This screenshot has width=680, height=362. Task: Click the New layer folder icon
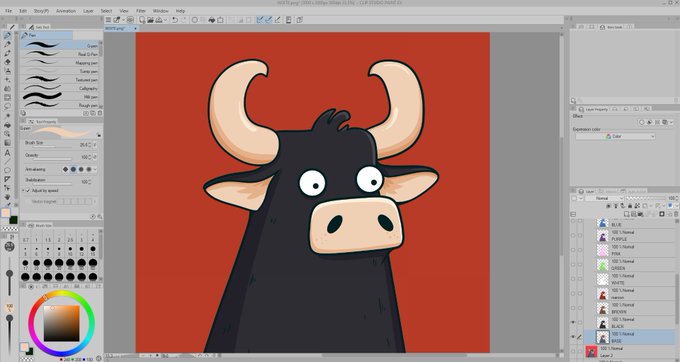641,214
